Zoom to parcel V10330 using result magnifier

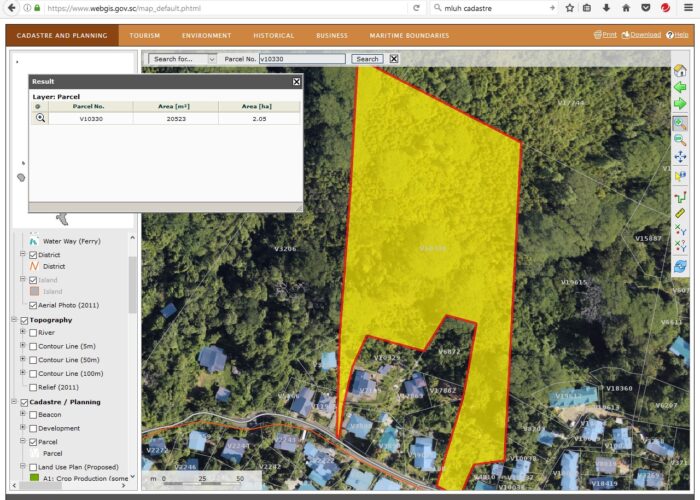[41, 118]
